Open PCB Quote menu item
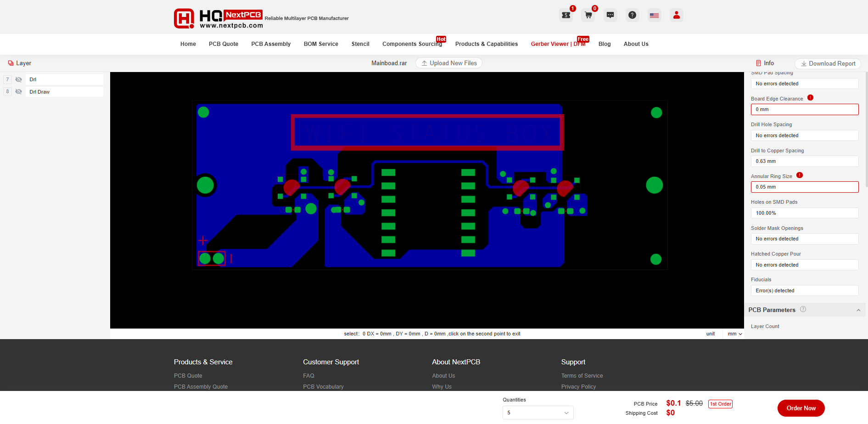The image size is (868, 424). click(x=224, y=44)
